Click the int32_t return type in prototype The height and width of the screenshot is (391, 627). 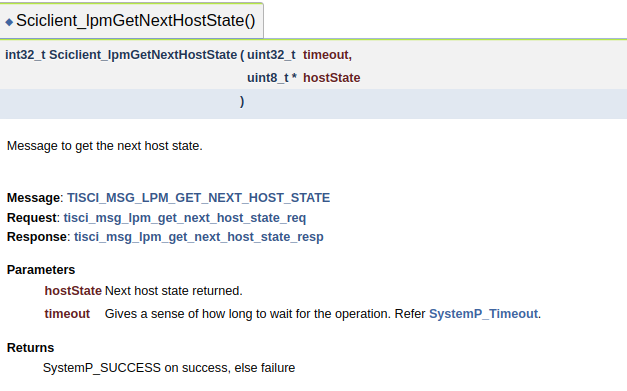click(25, 55)
